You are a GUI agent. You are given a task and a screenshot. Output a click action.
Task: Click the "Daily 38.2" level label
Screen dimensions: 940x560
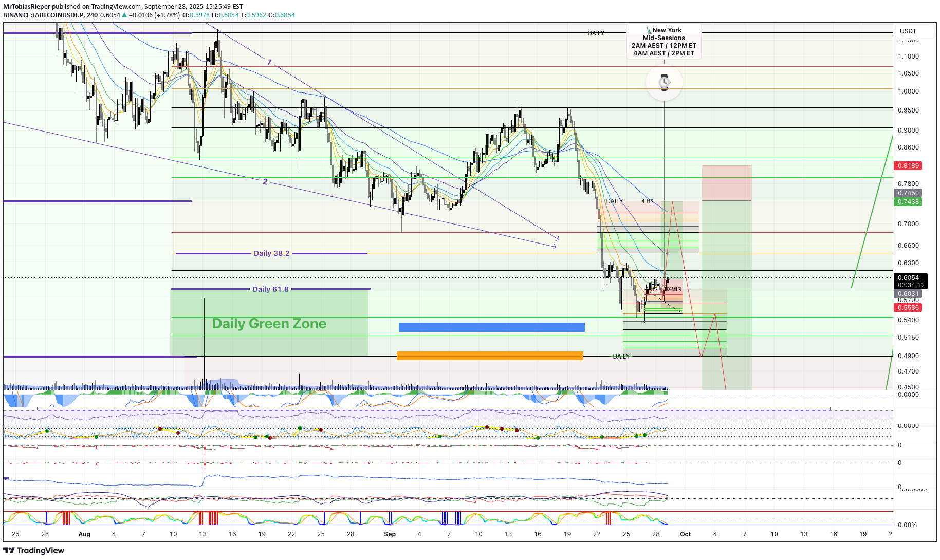point(271,253)
